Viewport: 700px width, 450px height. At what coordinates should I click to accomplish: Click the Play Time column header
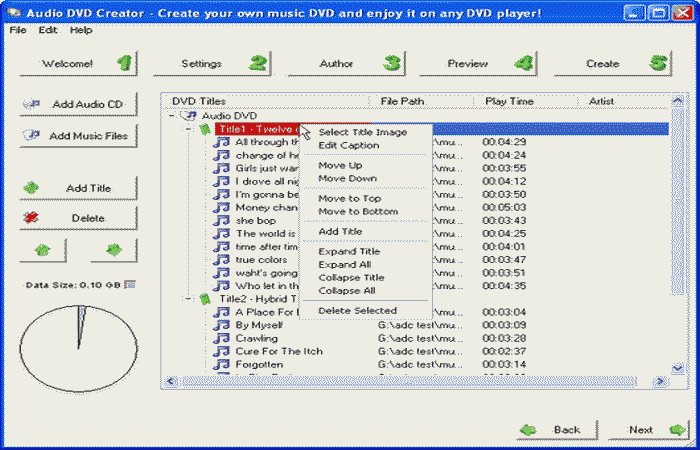[x=509, y=101]
